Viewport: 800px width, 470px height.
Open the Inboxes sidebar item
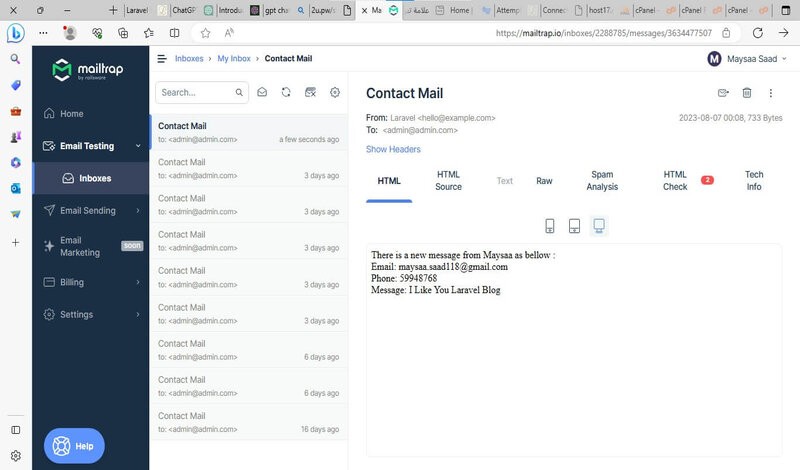click(90, 178)
